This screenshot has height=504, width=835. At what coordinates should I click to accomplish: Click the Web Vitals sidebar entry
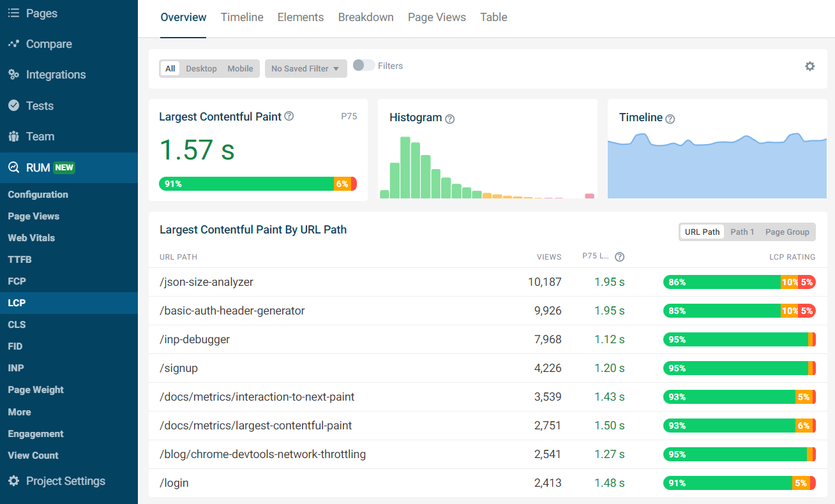tap(31, 237)
